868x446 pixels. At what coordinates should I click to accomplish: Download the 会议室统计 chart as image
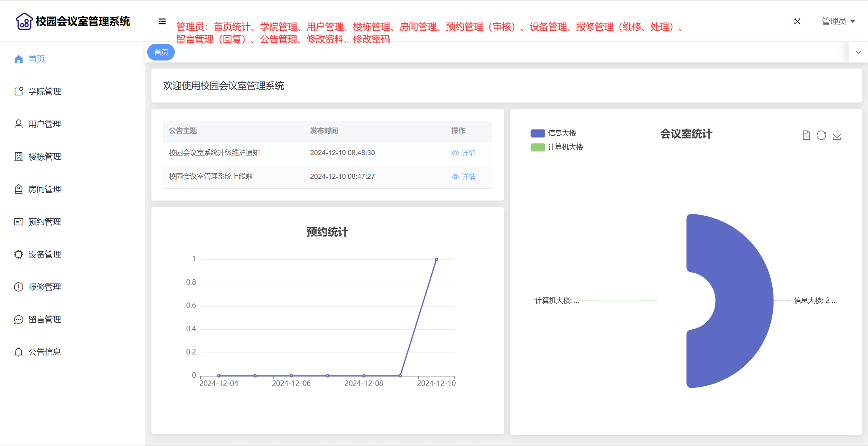[x=837, y=135]
